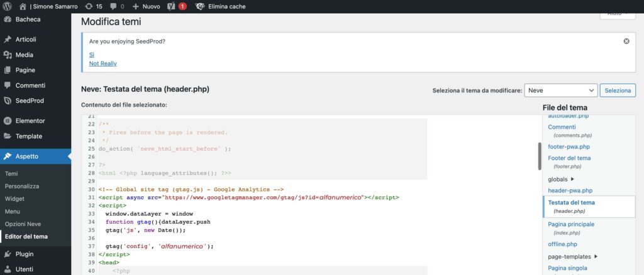The image size is (644, 275).
Task: Open the Yoast SEO icon in admin bar
Action: 172,6
